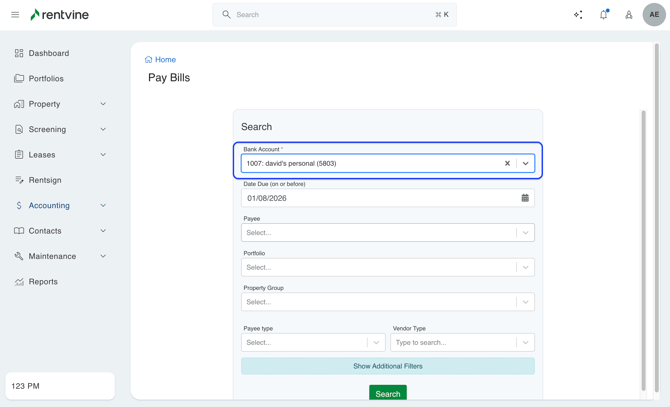Screen dimensions: 670x407
Task: Open the Bank Account dropdown arrow
Action: point(526,163)
